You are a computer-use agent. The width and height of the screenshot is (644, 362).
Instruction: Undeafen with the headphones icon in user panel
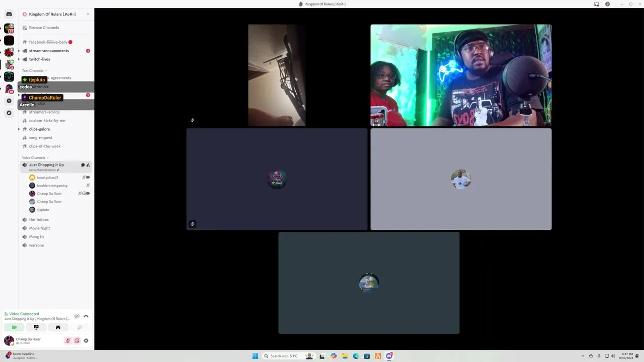77,340
